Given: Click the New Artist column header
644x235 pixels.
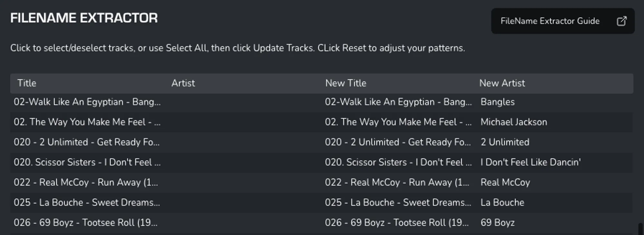Looking at the screenshot, I should (x=502, y=83).
